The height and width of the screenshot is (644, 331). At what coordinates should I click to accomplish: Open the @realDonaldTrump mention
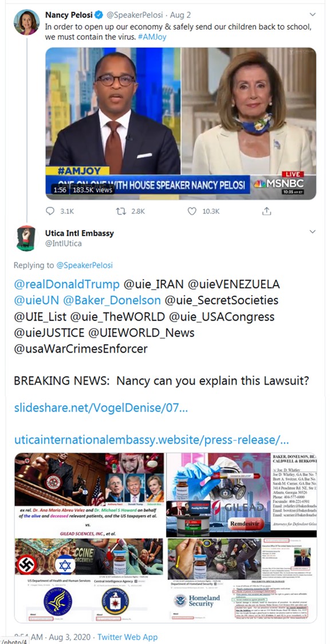click(x=66, y=284)
